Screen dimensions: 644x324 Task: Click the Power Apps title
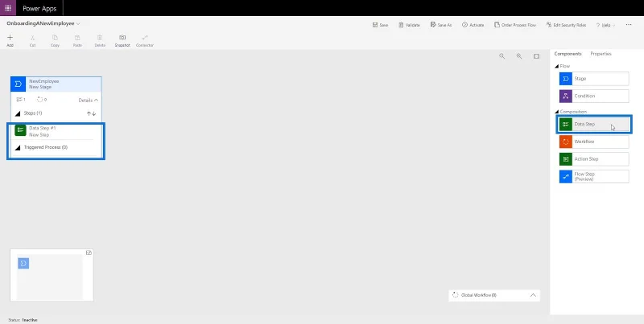tap(39, 8)
